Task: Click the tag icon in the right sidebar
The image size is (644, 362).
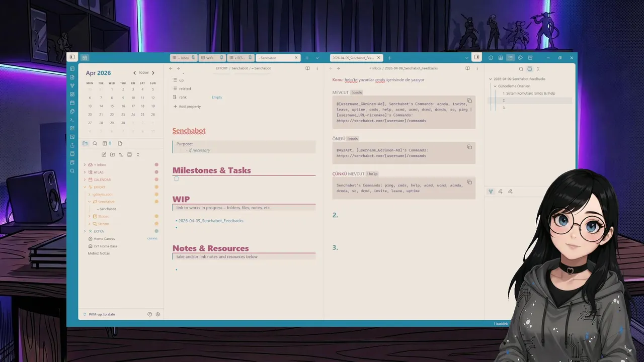Action: (520, 58)
